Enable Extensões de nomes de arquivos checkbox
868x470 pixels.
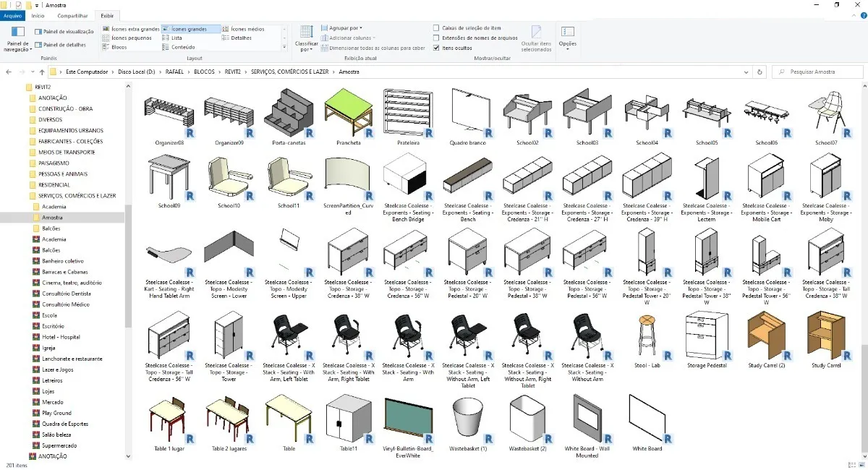click(436, 38)
